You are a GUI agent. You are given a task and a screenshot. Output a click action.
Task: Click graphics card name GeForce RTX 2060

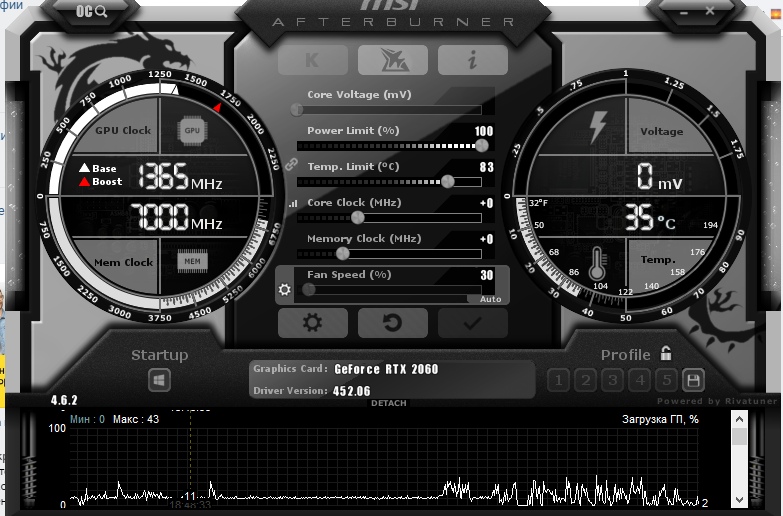click(386, 369)
